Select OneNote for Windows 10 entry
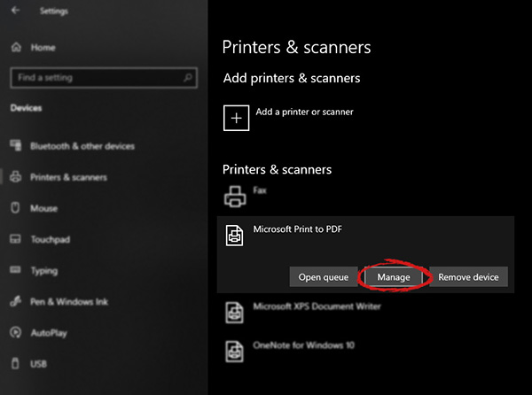Viewport: 532px width, 395px height. (x=303, y=345)
